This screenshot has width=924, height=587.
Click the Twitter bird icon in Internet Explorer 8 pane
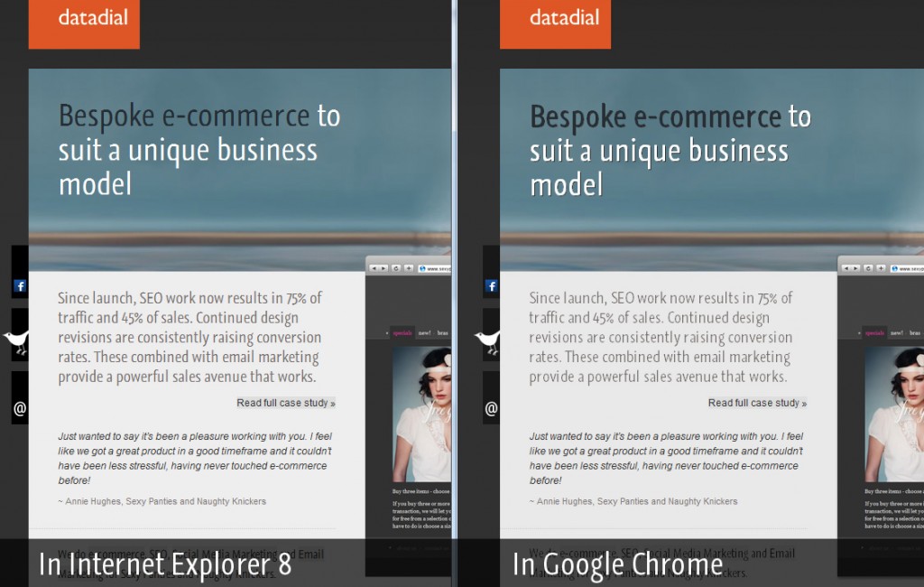pos(16,341)
